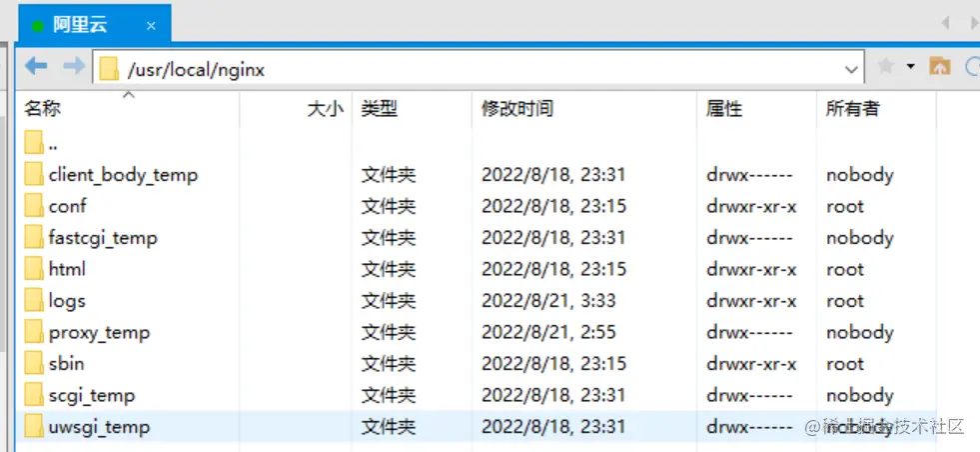Image resolution: width=980 pixels, height=452 pixels.
Task: Click the html folder name
Action: click(x=67, y=269)
